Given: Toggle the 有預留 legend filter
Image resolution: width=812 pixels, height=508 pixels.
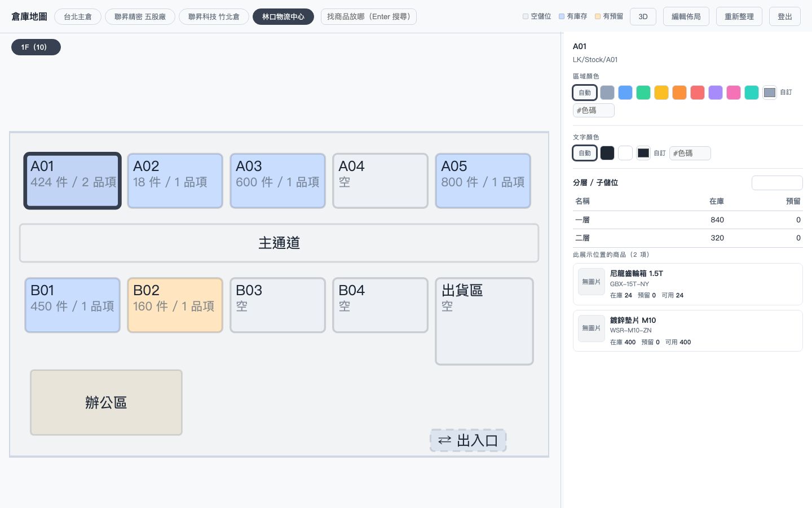Looking at the screenshot, I should [x=609, y=16].
